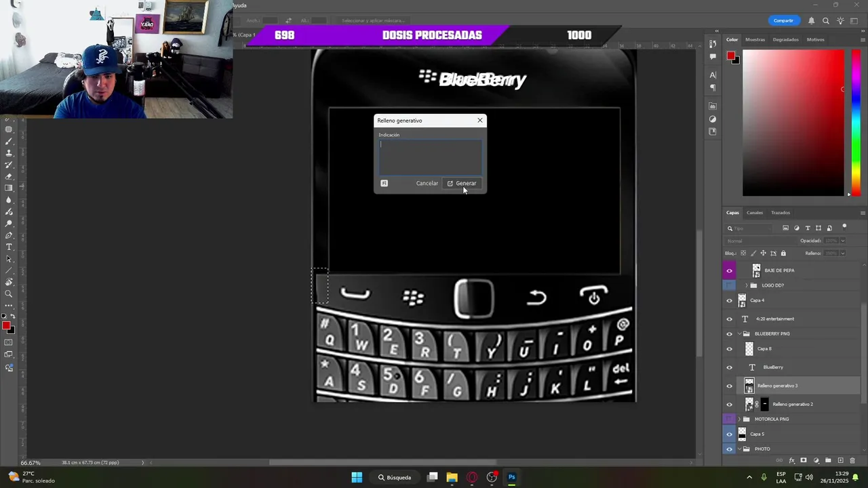Image resolution: width=868 pixels, height=488 pixels.
Task: Click the Compartir button
Action: coord(783,20)
